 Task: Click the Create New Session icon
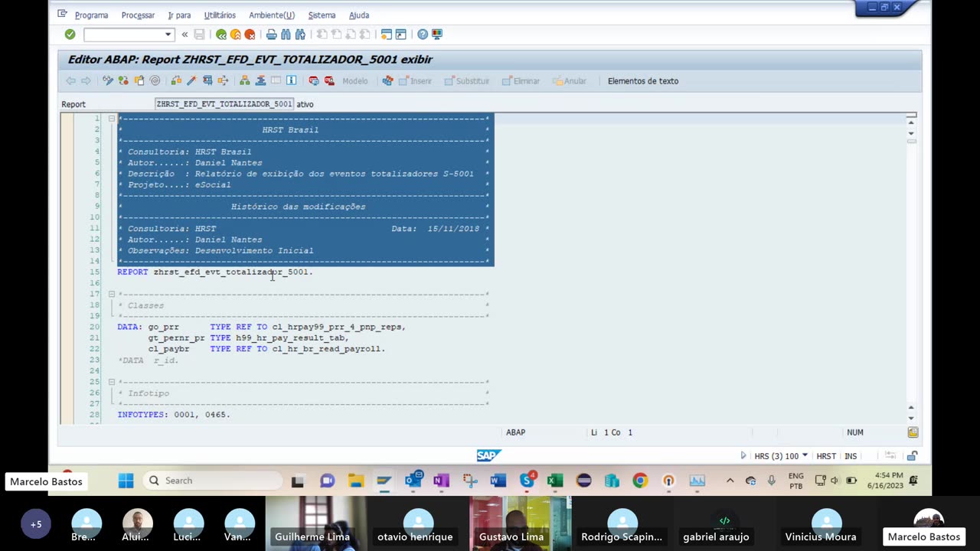pos(387,34)
